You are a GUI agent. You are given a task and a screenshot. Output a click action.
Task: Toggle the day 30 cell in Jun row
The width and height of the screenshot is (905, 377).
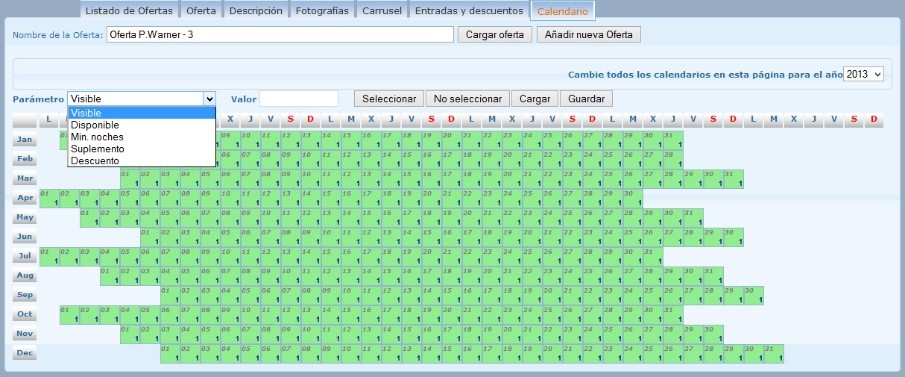coord(734,237)
